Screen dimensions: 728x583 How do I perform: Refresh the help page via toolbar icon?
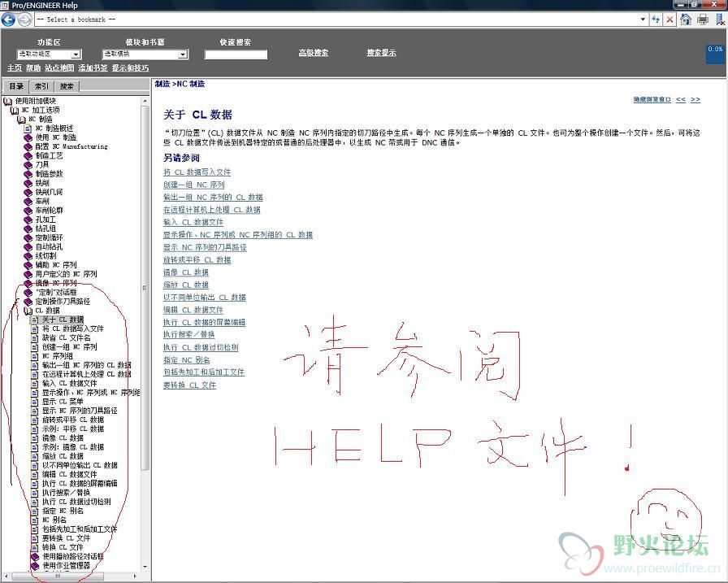pos(656,20)
